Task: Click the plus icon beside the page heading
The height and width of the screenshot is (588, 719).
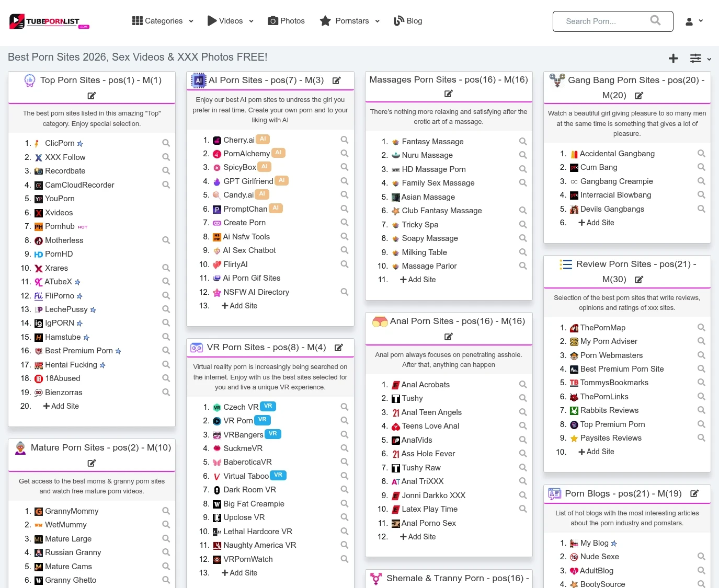Action: pyautogui.click(x=674, y=59)
